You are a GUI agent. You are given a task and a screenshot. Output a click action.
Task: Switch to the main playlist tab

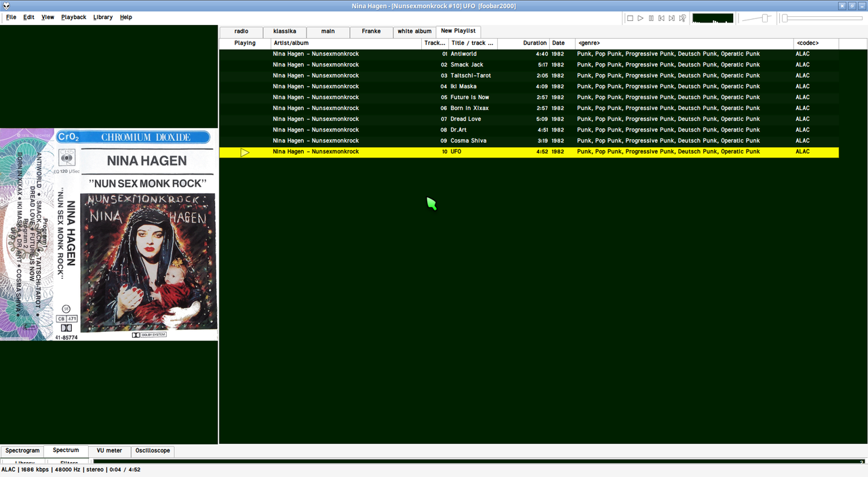[328, 31]
